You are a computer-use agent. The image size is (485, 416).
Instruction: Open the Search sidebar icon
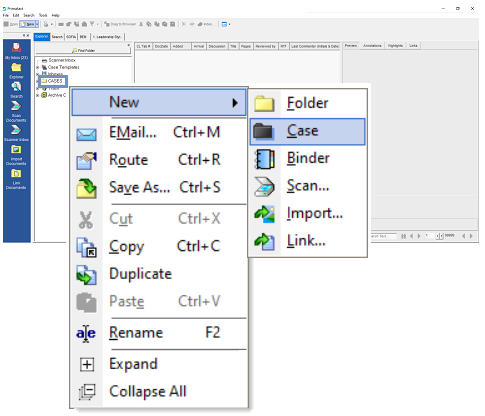click(x=16, y=90)
